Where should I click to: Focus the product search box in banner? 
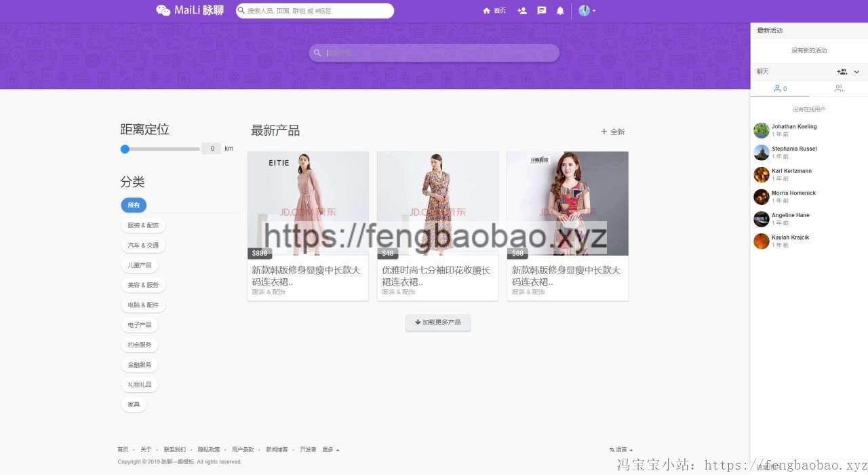click(434, 53)
